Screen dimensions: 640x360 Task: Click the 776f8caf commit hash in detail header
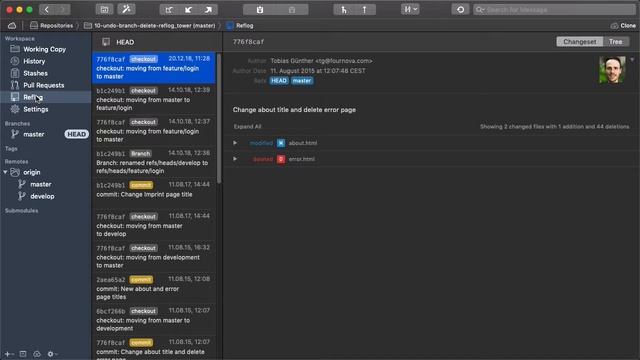[249, 42]
